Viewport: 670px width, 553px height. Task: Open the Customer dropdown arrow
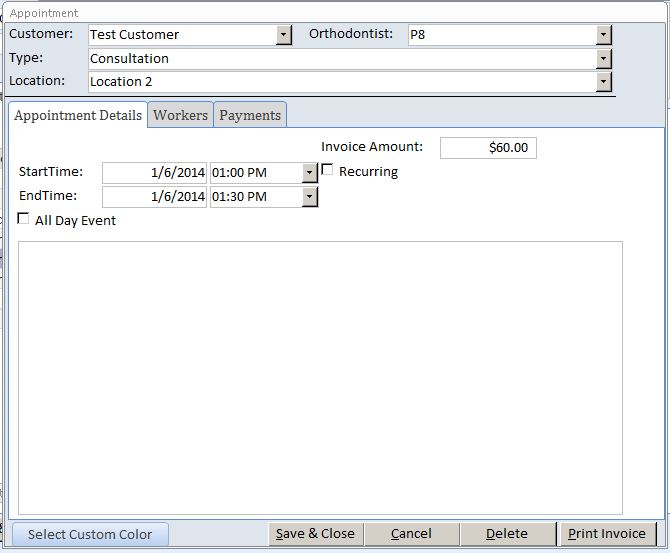[x=284, y=35]
